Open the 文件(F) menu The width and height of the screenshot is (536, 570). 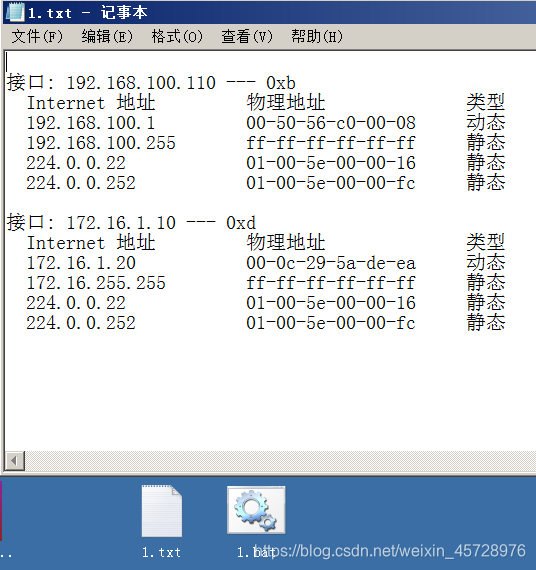[37, 36]
